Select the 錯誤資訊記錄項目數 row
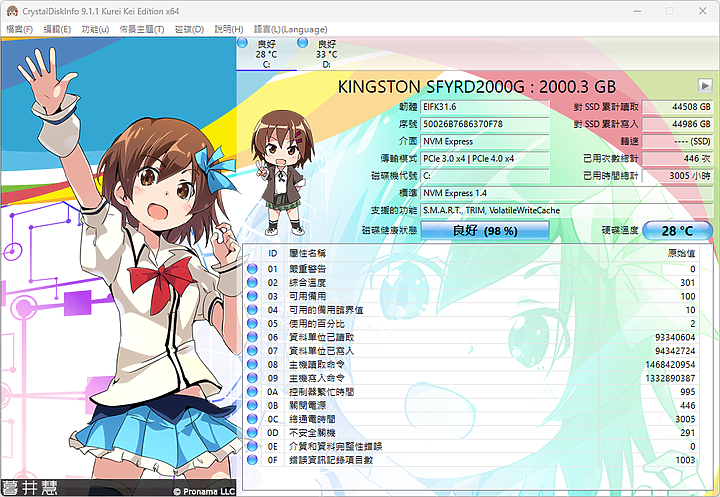720x497 pixels. [472, 460]
